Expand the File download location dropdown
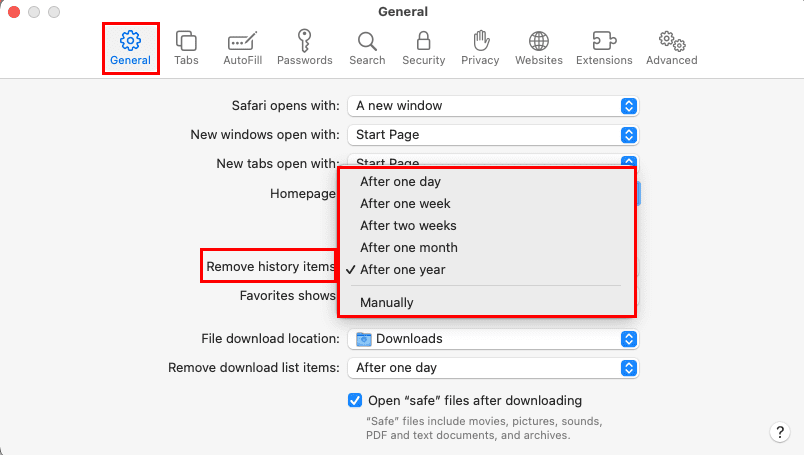Screen dimensions: 804x455 [493, 339]
